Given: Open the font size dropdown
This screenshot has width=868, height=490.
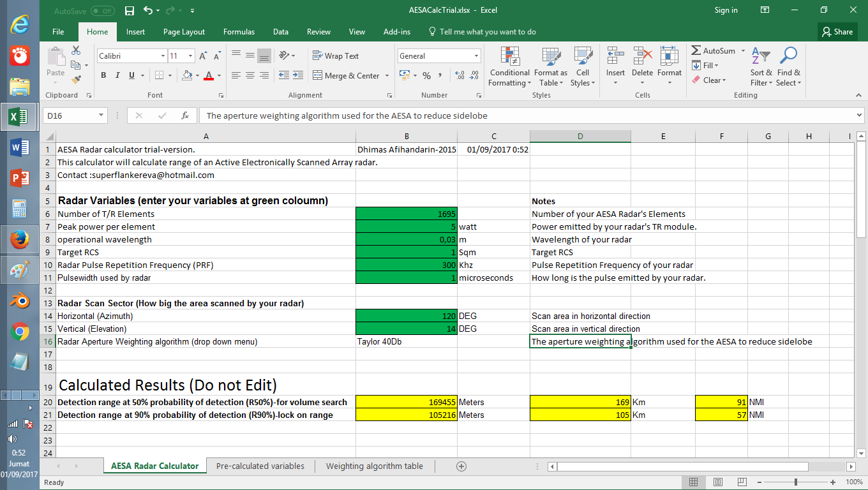Looking at the screenshot, I should (190, 56).
